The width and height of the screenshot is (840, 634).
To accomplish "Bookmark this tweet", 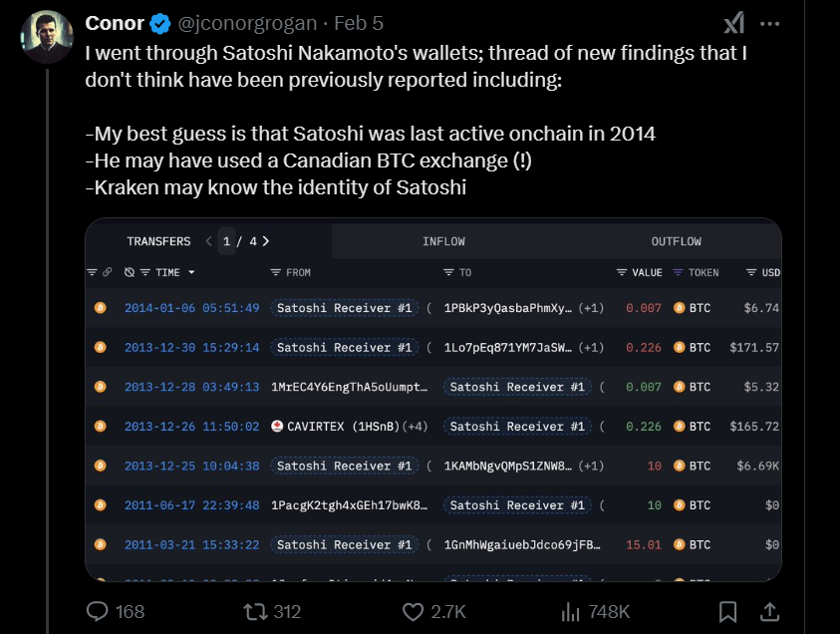I will coord(728,611).
